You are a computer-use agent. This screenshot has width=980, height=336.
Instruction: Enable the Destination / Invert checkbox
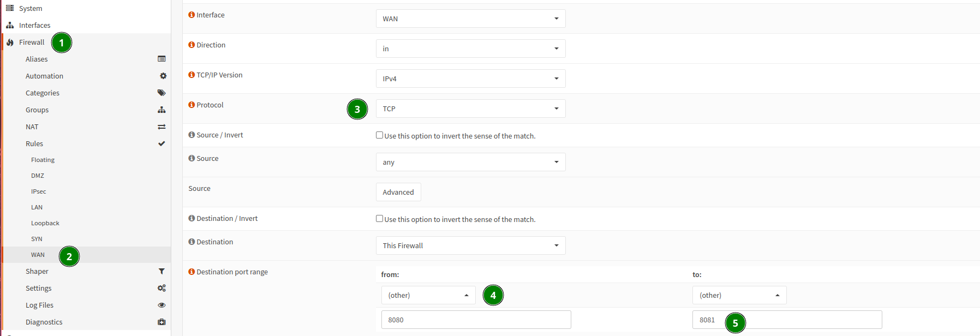pos(379,219)
